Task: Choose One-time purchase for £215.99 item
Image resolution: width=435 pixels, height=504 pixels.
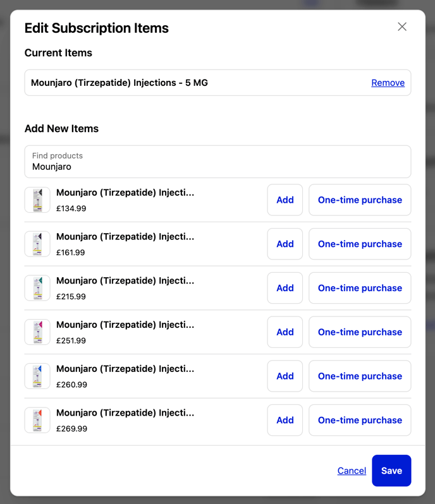Action: [x=360, y=288]
